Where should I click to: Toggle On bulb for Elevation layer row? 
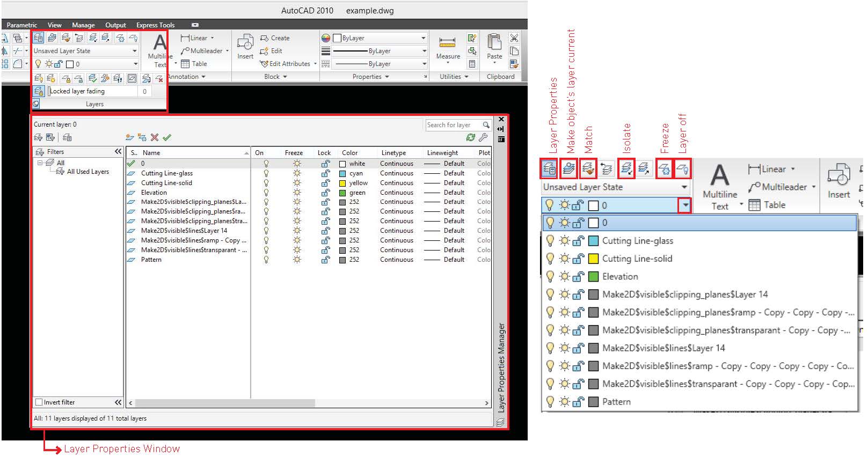[x=266, y=193]
